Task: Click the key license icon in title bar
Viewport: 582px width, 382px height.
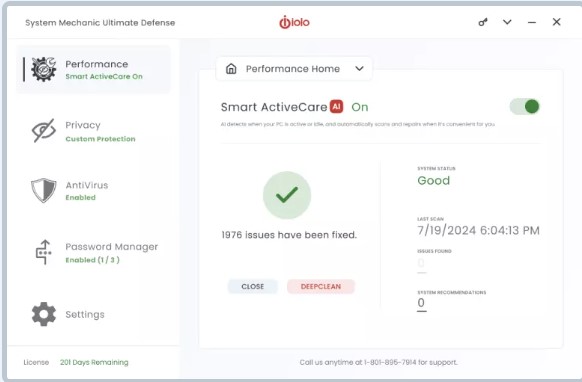Action: click(483, 22)
